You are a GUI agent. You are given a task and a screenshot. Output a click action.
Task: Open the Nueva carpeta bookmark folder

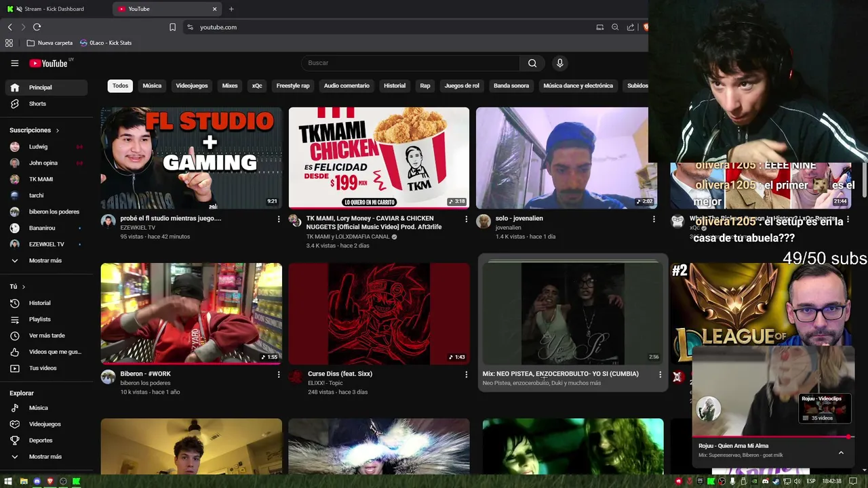tap(50, 43)
